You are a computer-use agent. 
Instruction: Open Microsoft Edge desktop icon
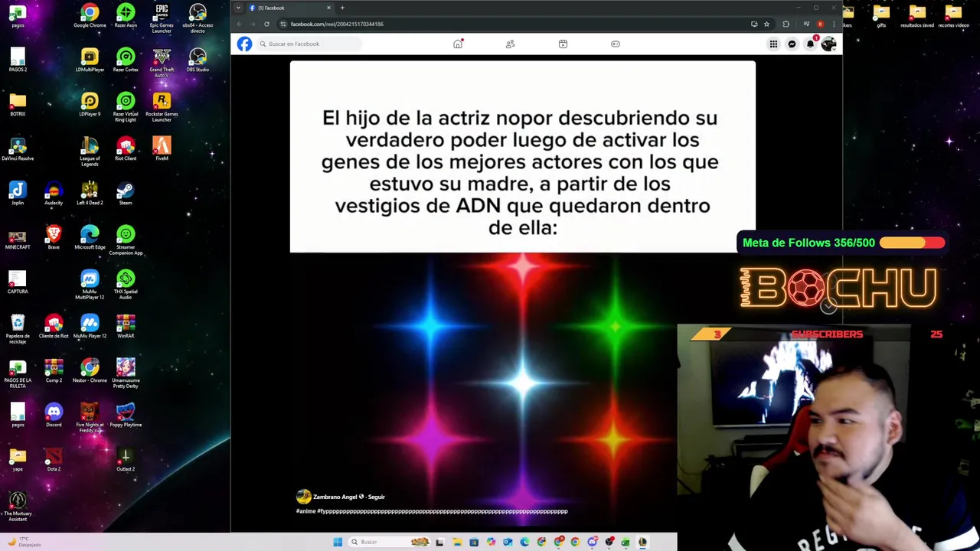[90, 237]
